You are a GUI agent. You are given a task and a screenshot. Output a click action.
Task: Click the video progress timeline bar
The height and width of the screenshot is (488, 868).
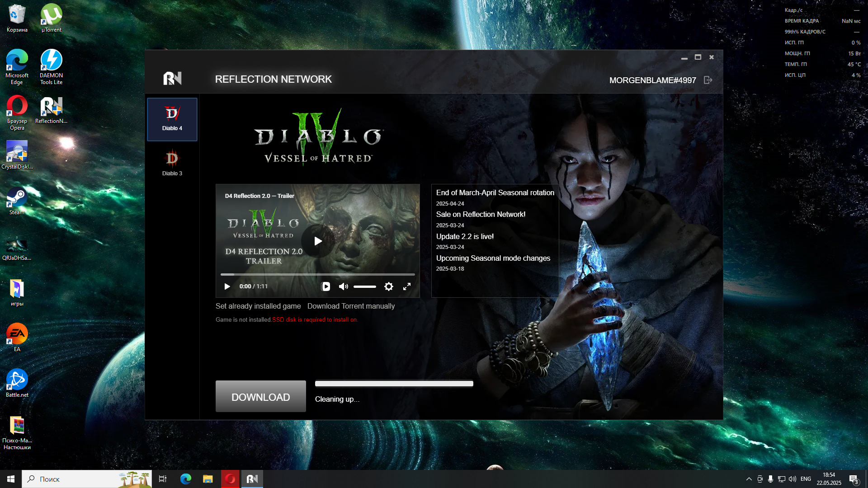click(x=317, y=274)
